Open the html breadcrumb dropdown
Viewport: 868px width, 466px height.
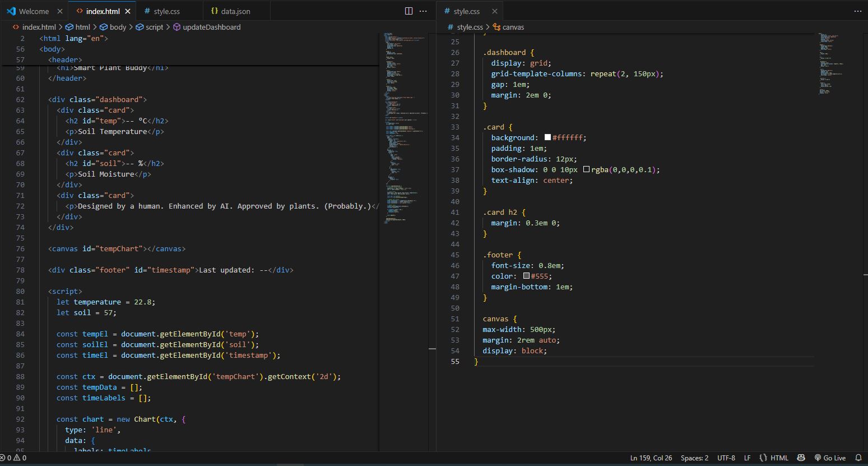78,27
